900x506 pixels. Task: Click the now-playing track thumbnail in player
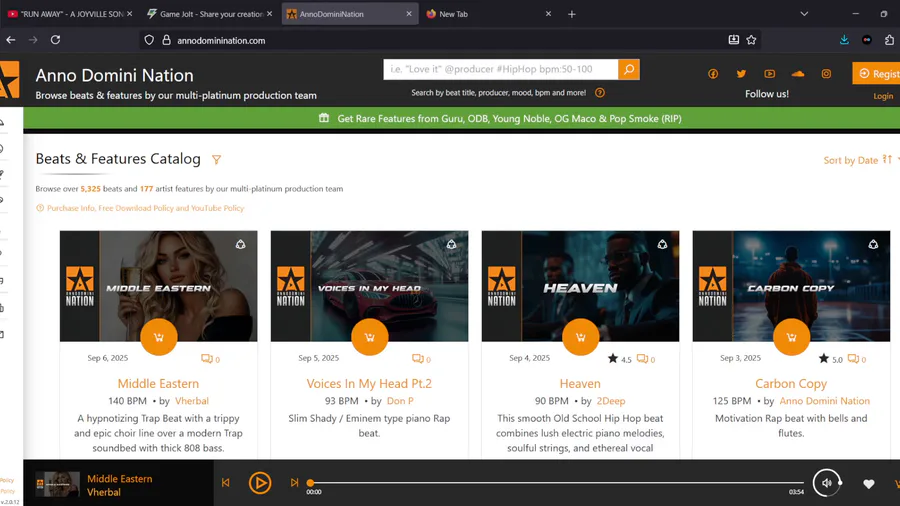click(x=57, y=484)
